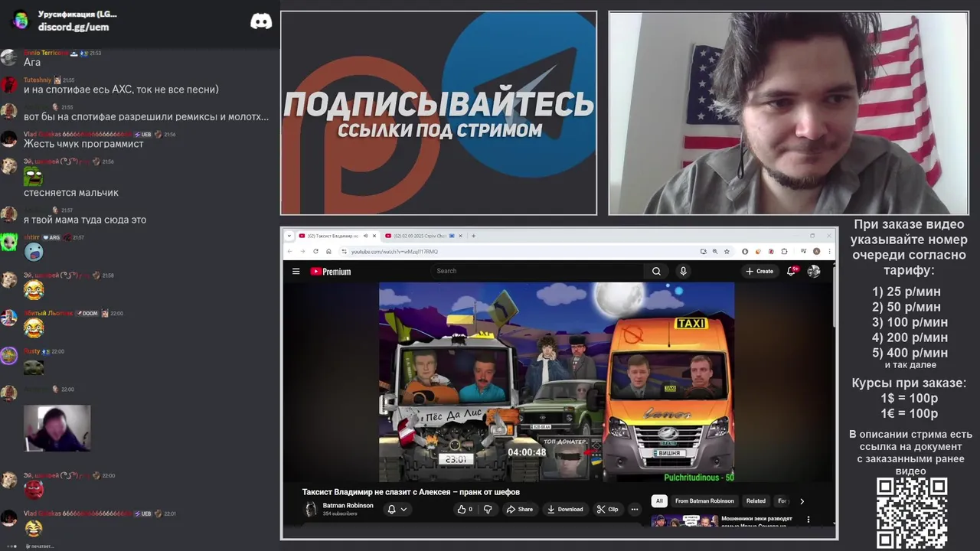Expand browser tab search chevron
This screenshot has height=551, width=980.
click(289, 236)
